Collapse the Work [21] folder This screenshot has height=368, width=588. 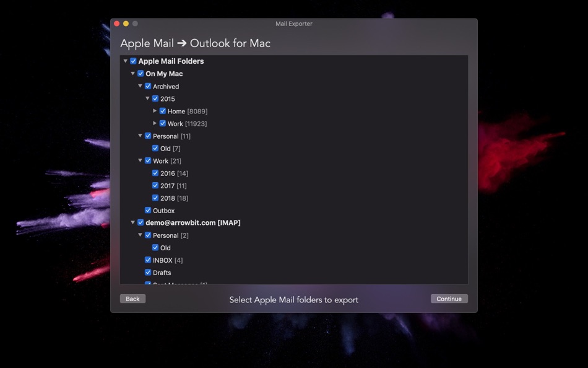pyautogui.click(x=141, y=160)
